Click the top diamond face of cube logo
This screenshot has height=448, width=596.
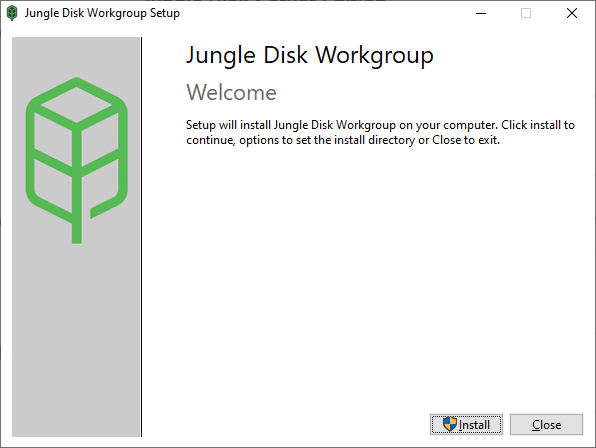[x=76, y=105]
